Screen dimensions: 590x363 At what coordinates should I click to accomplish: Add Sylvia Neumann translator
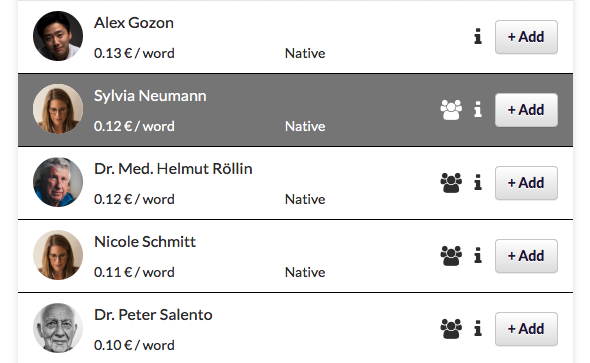tap(526, 110)
